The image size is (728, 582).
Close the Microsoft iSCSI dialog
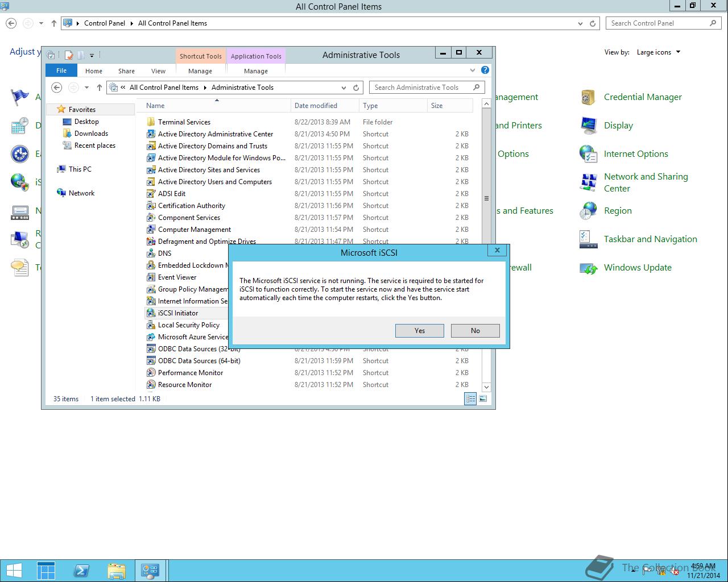(497, 250)
